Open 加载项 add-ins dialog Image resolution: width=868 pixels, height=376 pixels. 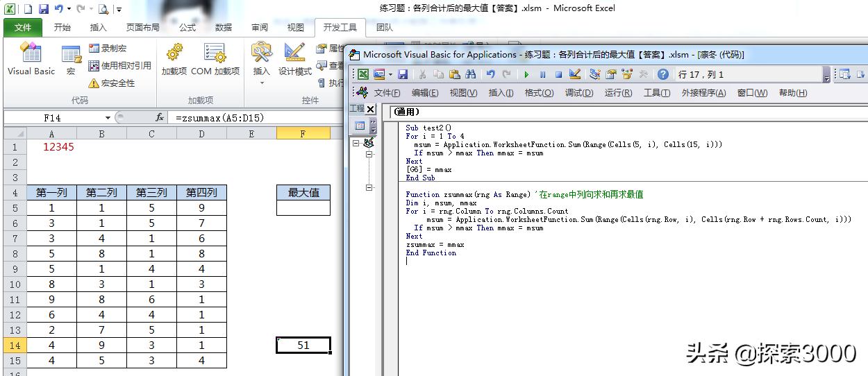[x=174, y=59]
